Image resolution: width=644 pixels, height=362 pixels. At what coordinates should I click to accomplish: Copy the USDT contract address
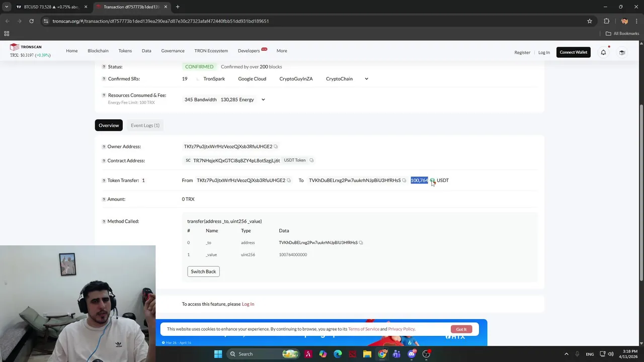pos(311,160)
